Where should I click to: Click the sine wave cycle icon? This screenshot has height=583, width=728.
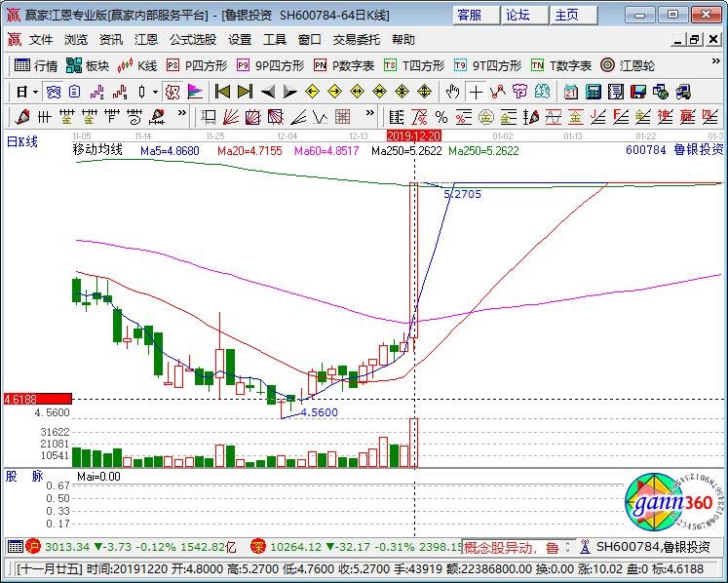(553, 117)
